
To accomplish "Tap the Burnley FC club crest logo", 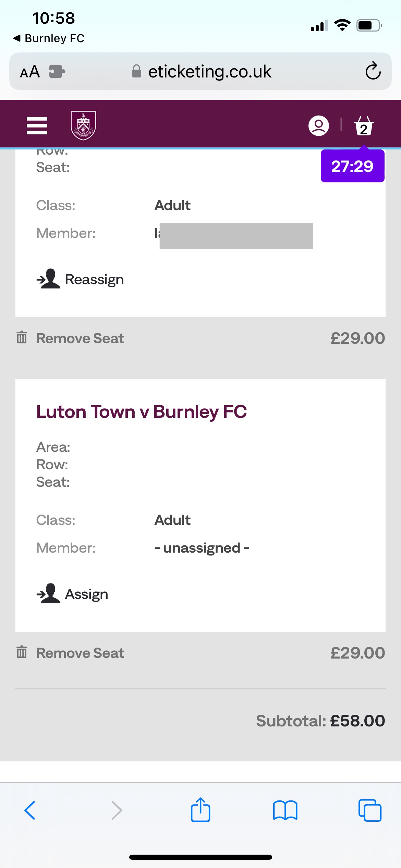I will 83,125.
